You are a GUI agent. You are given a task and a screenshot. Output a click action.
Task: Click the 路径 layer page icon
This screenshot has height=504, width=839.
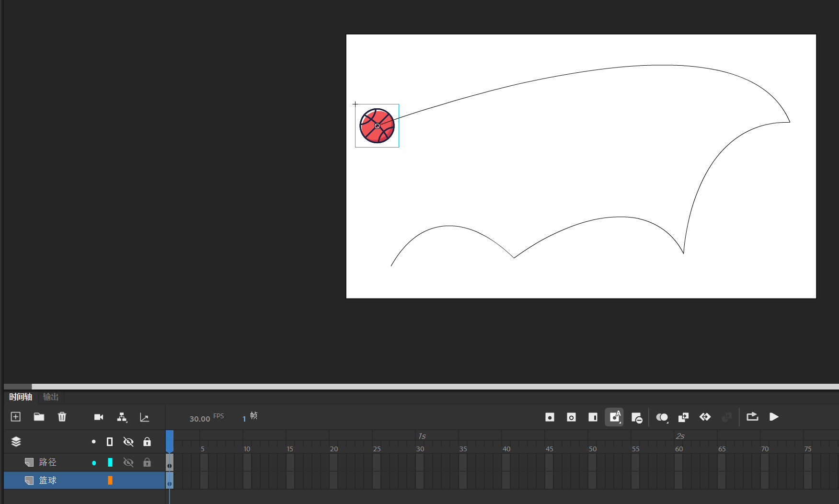(x=29, y=462)
